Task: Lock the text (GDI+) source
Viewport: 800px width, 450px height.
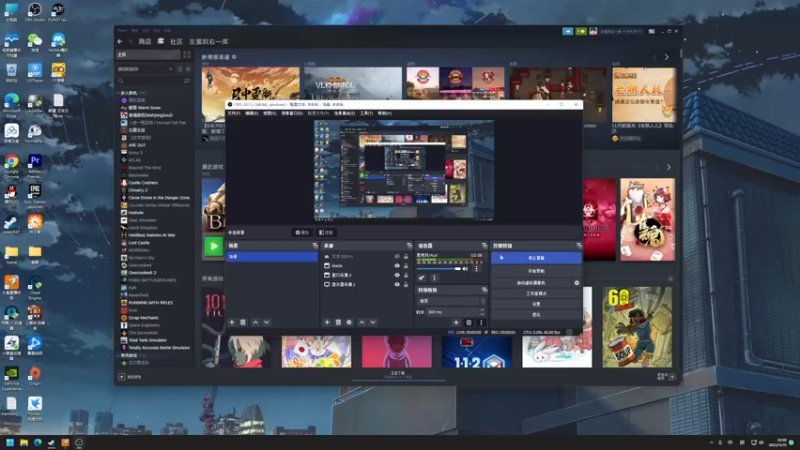Action: click(406, 257)
